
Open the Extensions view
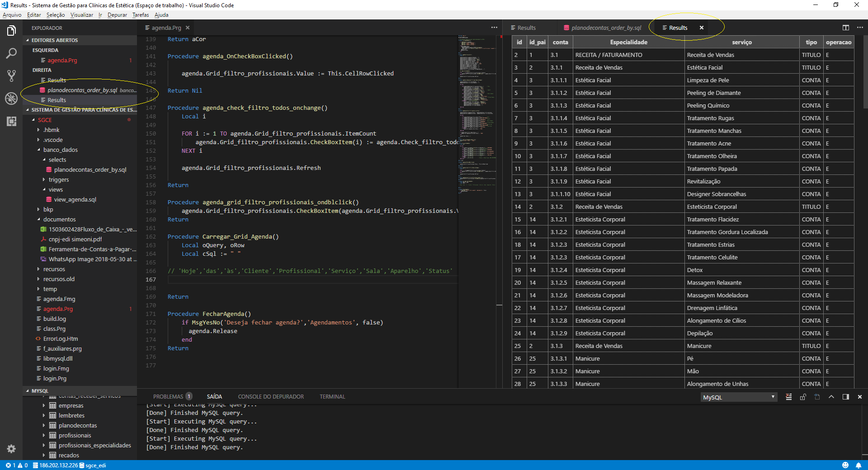pos(11,121)
